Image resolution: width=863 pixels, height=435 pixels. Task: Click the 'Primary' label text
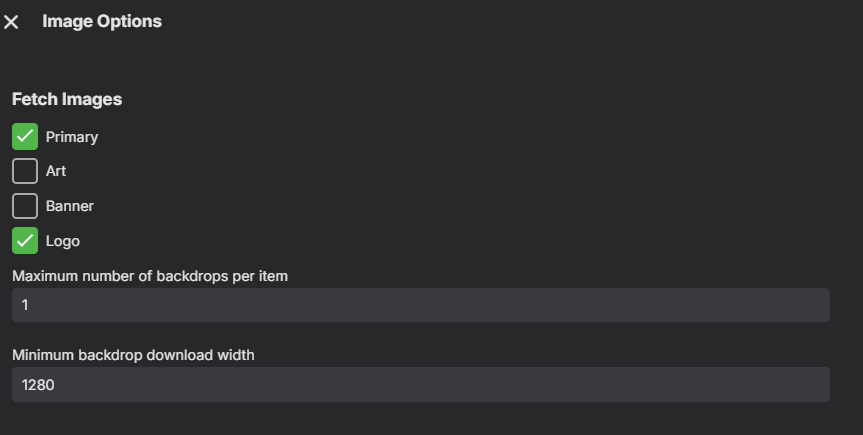(72, 137)
